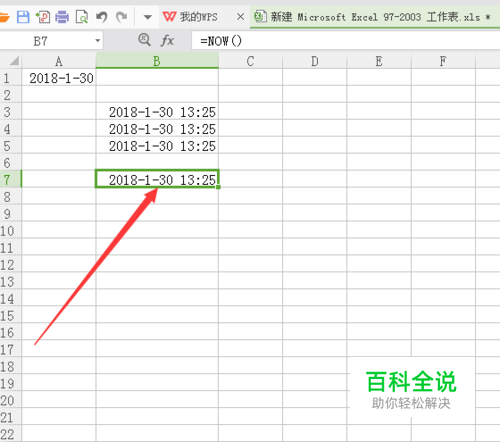The height and width of the screenshot is (442, 500).
Task: Select row 7 header
Action: (10, 179)
